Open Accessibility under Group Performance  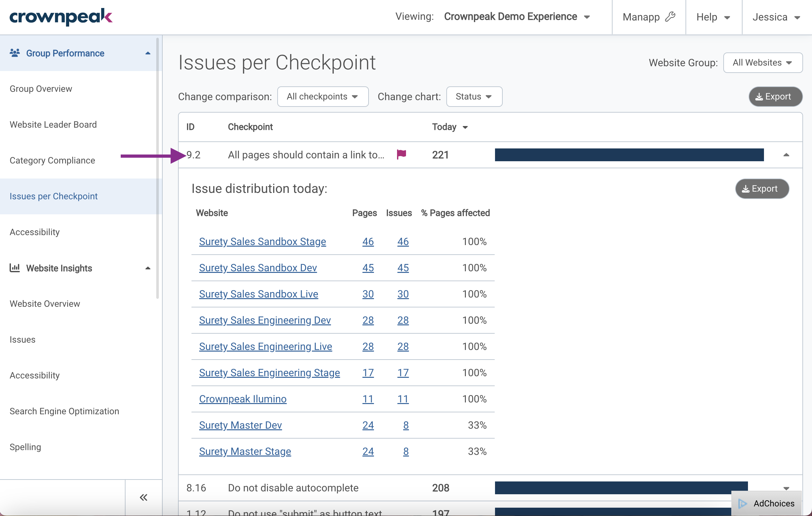point(35,232)
